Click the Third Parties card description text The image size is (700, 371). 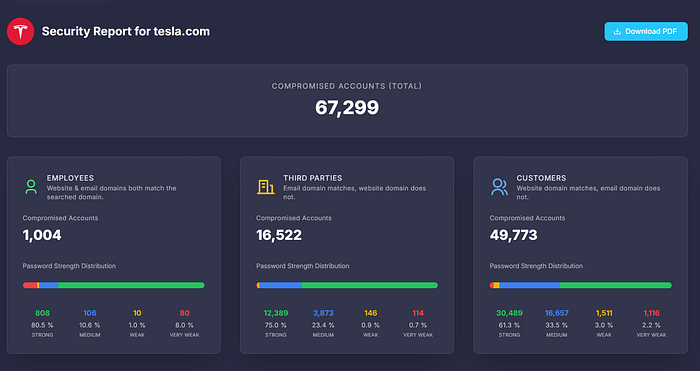pyautogui.click(x=354, y=192)
